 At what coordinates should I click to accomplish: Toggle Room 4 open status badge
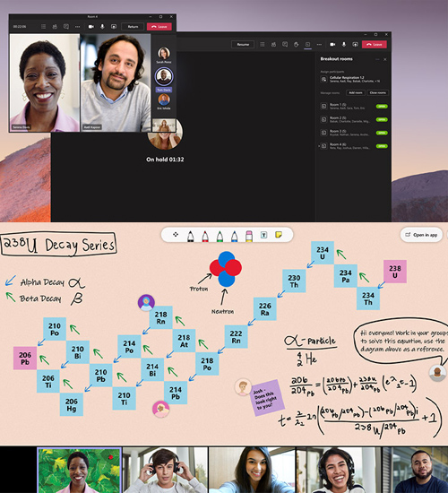[382, 146]
